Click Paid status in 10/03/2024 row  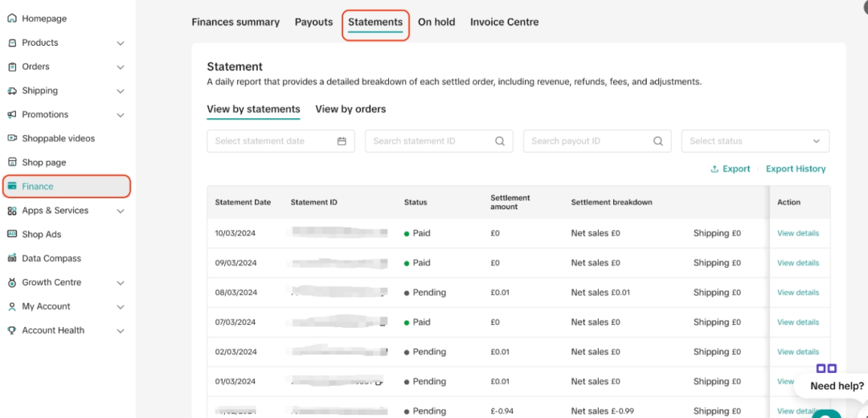click(417, 233)
